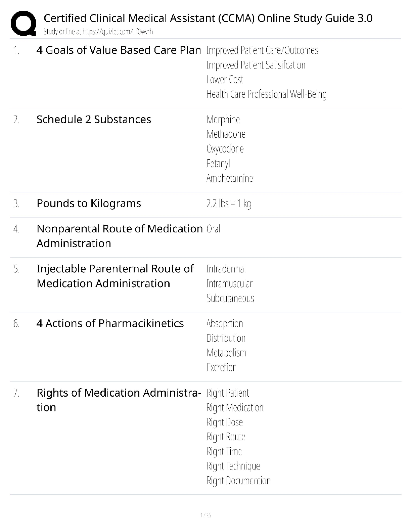Click the 'Right Documention' line
Image resolution: width=411 pixels, height=532 pixels.
click(x=238, y=481)
